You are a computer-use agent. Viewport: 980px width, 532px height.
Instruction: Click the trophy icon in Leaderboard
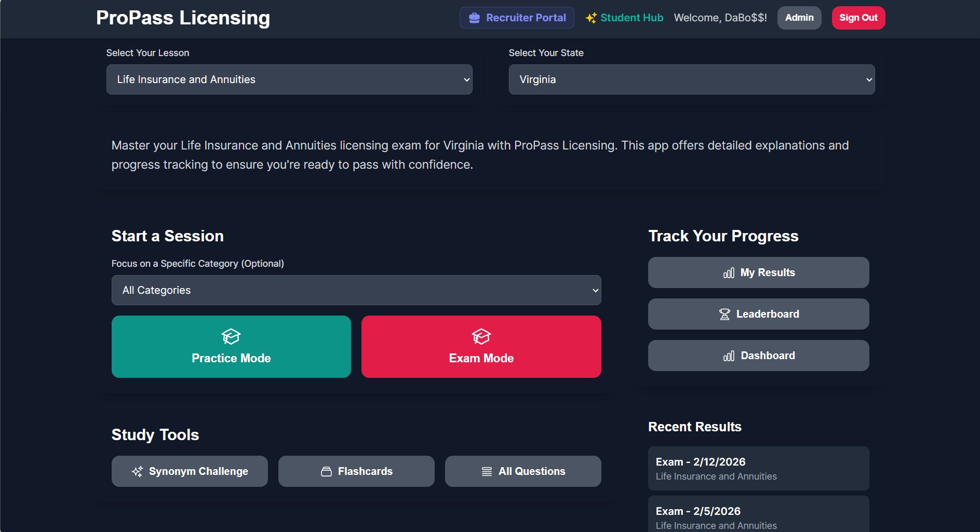[x=724, y=315]
